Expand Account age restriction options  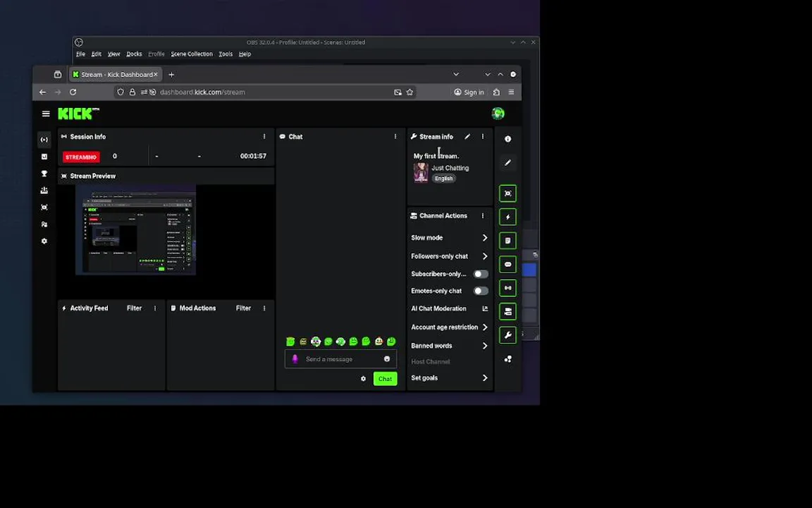coord(450,327)
